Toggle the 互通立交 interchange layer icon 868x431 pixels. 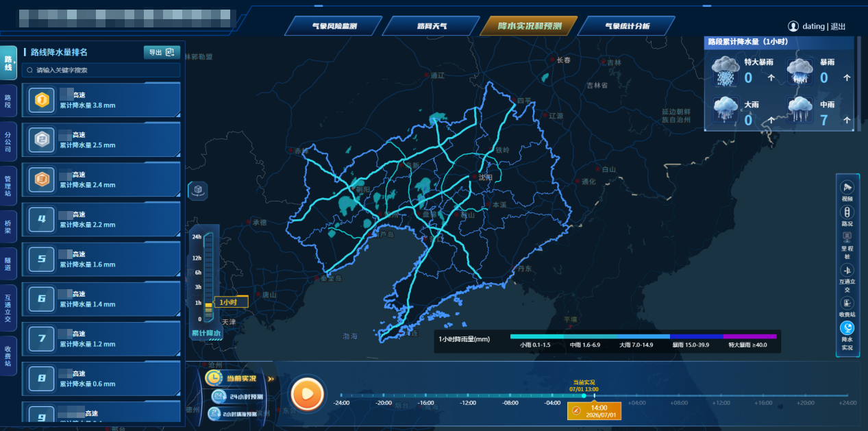(847, 270)
